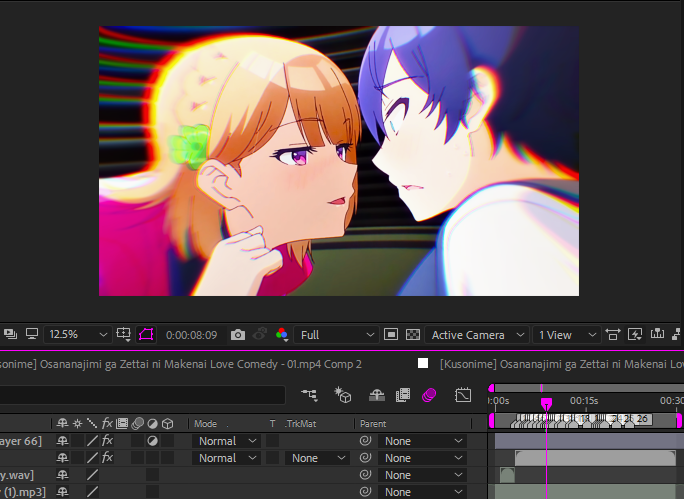Toggle quality switch on the (1).mp3 layer
Screen dimensions: 684x499
tap(92, 492)
